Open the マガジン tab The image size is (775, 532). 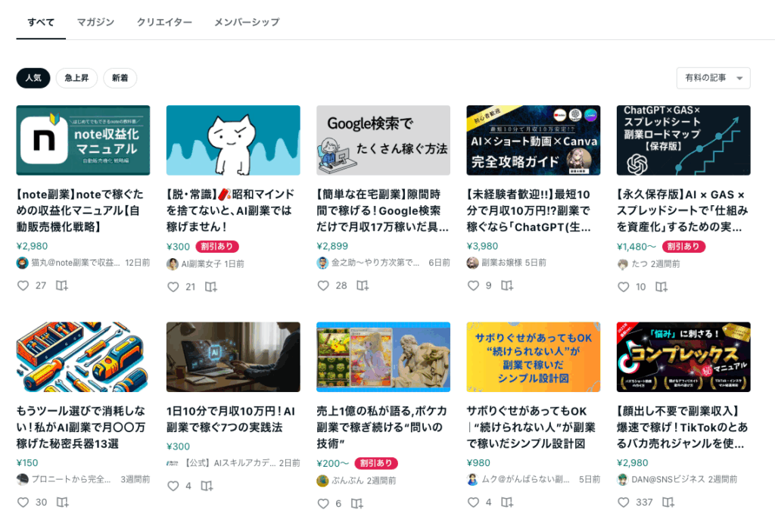tap(96, 22)
